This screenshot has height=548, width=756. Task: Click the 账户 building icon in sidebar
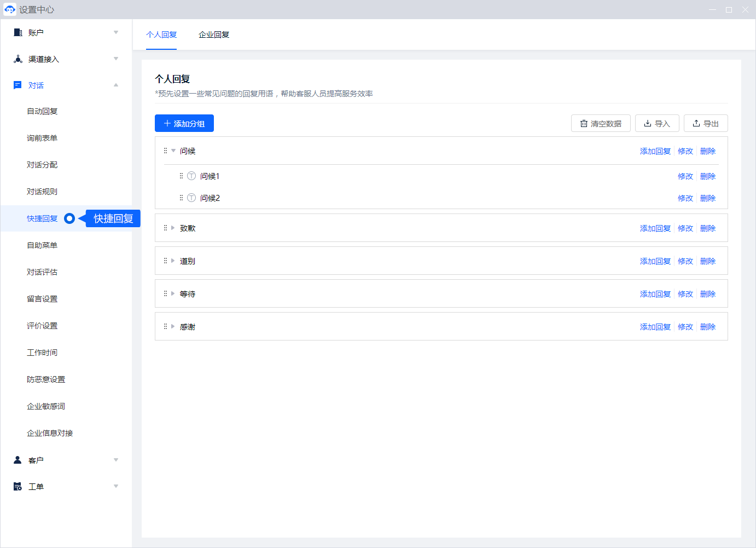tap(18, 32)
